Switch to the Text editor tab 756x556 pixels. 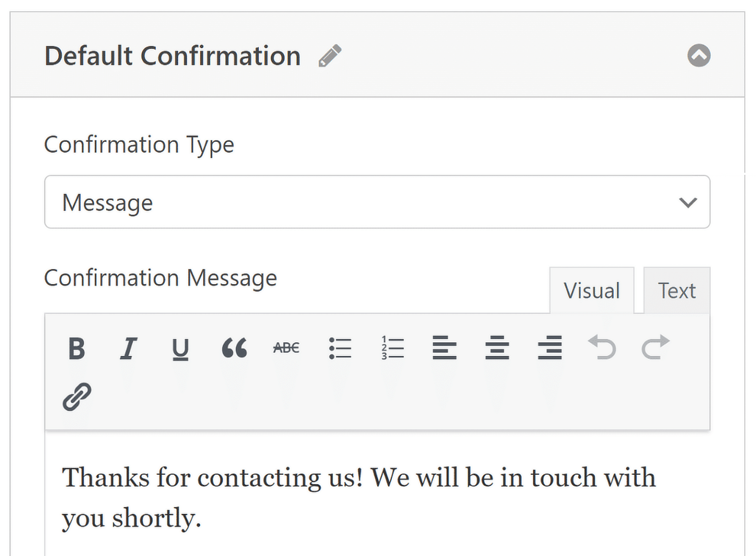click(x=676, y=290)
